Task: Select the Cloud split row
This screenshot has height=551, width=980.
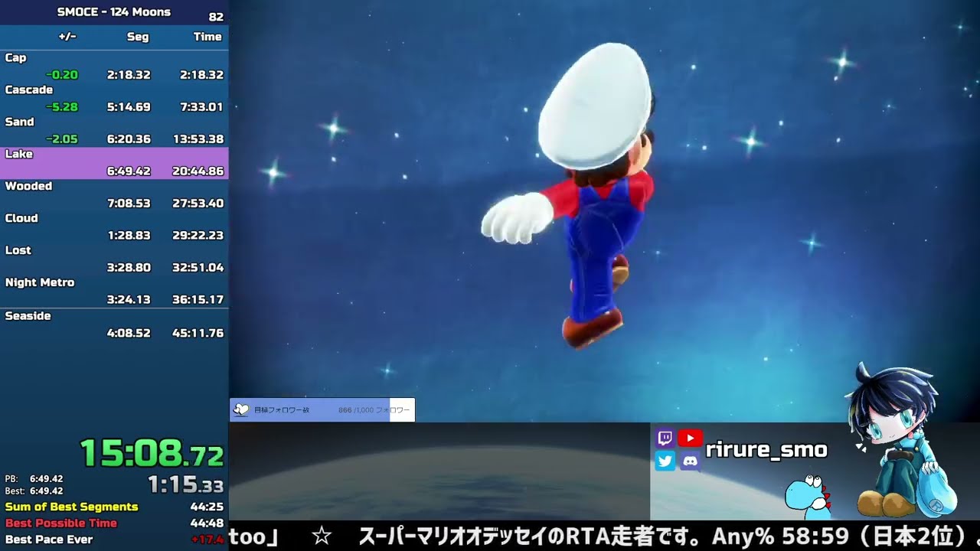Action: tap(114, 227)
